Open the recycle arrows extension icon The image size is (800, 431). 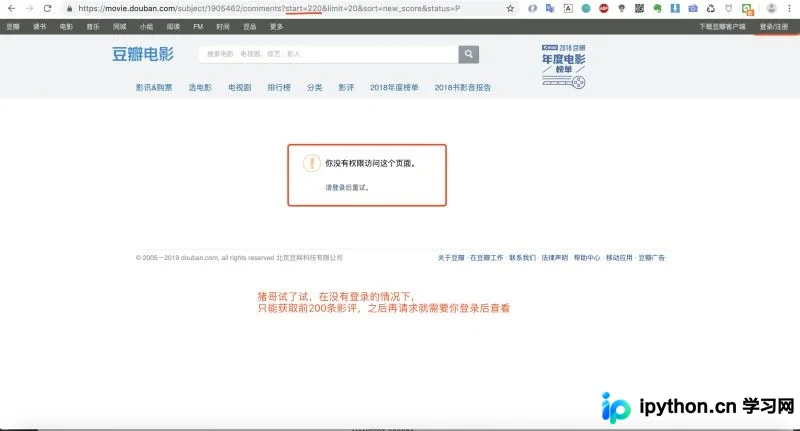click(x=711, y=9)
